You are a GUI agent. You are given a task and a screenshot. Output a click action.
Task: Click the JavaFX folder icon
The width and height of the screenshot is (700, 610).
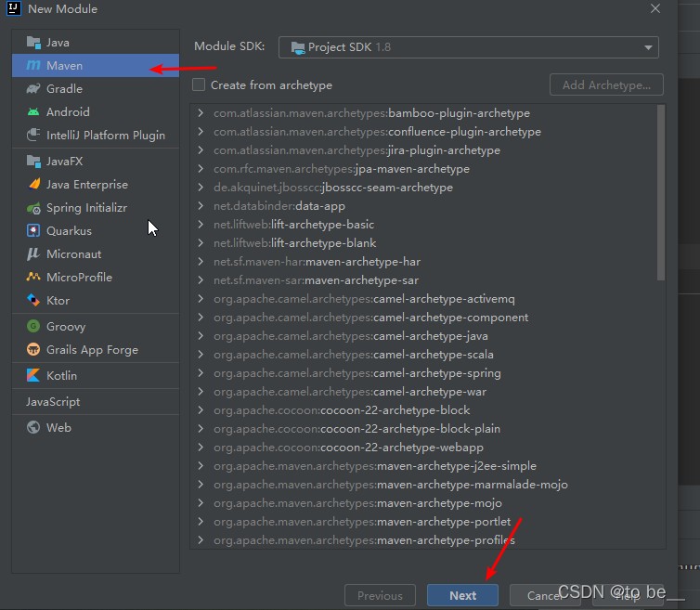click(x=33, y=162)
